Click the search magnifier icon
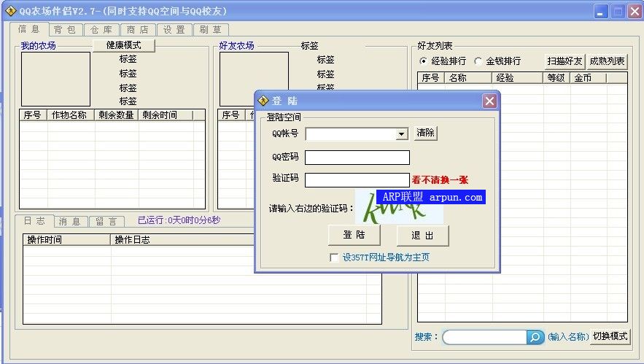 coord(535,337)
